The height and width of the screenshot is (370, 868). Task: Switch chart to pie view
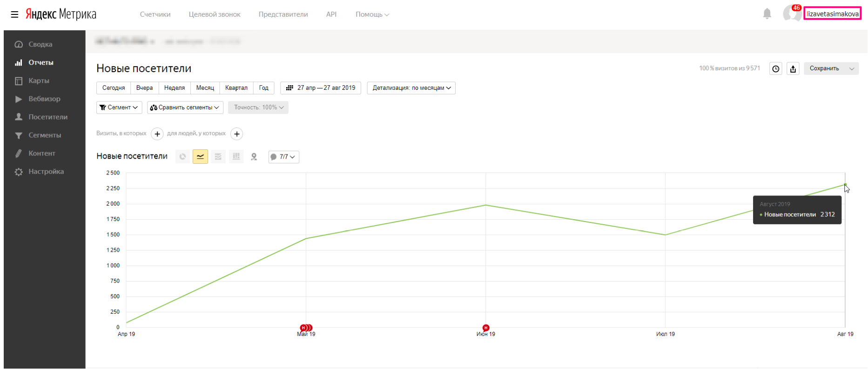[182, 157]
